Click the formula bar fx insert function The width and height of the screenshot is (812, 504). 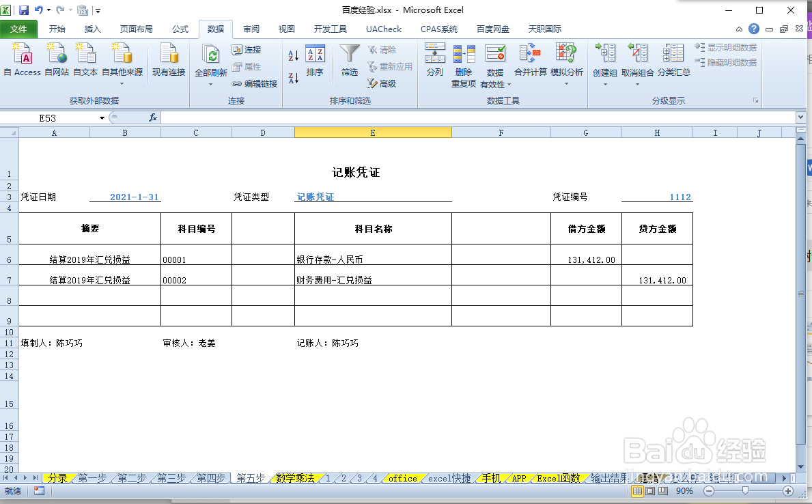click(152, 117)
